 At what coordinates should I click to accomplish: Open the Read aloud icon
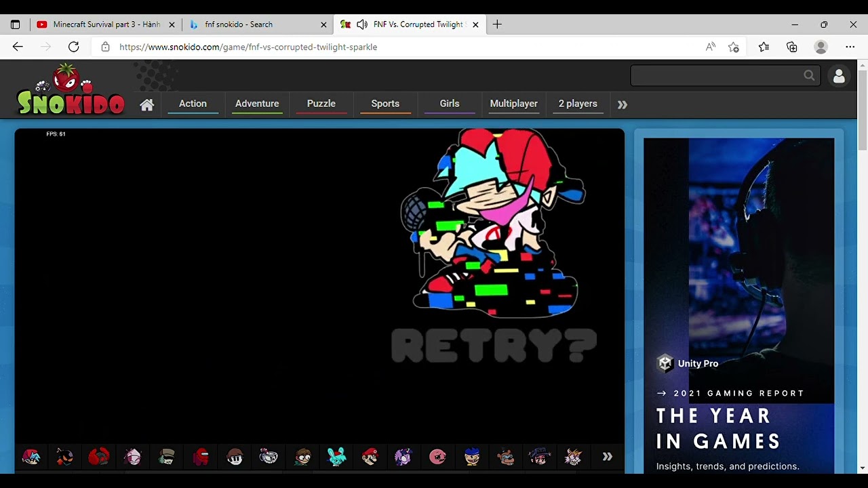click(710, 47)
